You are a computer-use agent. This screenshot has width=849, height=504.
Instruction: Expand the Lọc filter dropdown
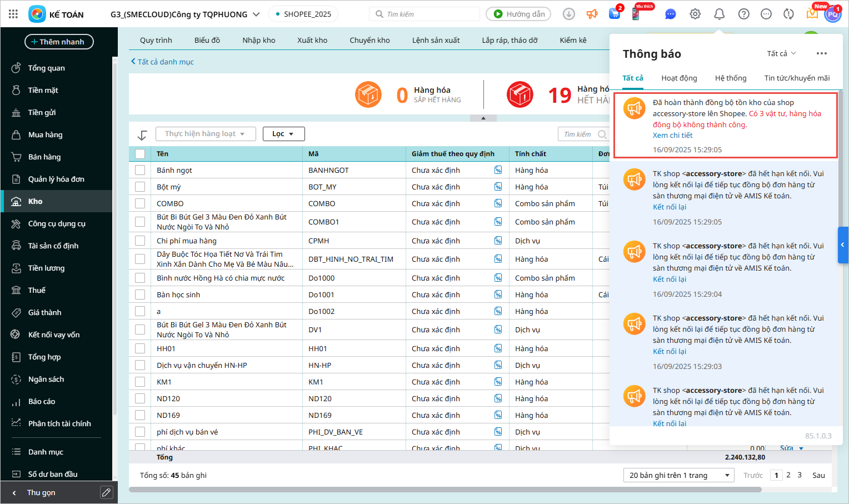click(283, 134)
